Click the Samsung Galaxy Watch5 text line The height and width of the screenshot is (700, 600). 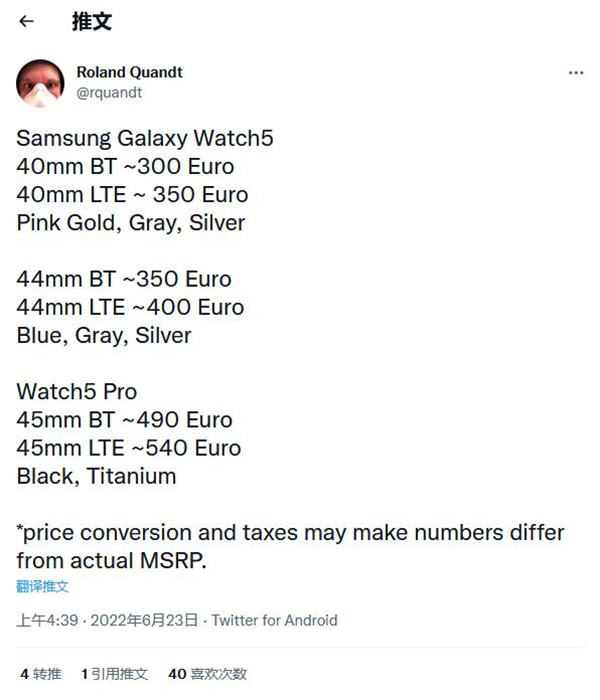[145, 138]
